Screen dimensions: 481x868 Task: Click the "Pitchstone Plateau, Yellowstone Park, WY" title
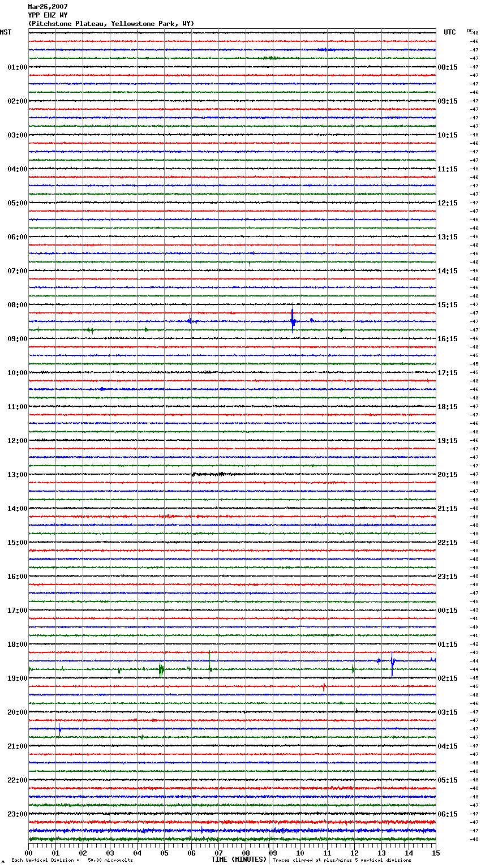[111, 24]
